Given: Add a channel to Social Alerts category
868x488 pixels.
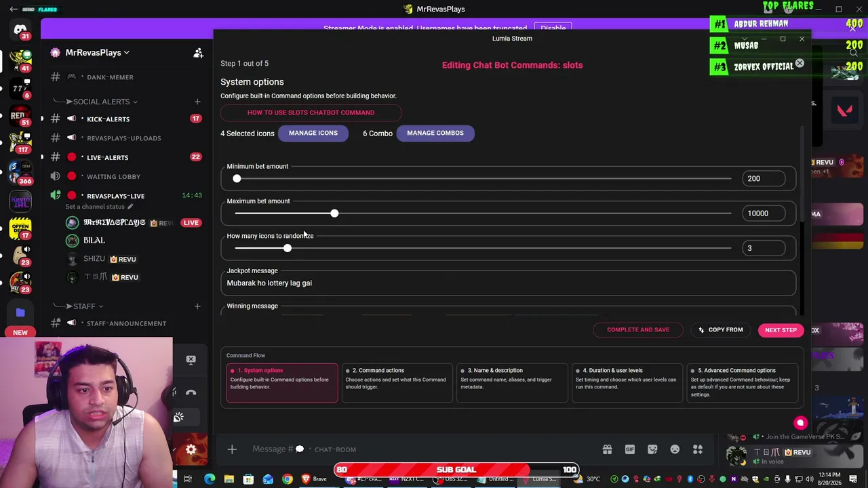Looking at the screenshot, I should pos(197,102).
